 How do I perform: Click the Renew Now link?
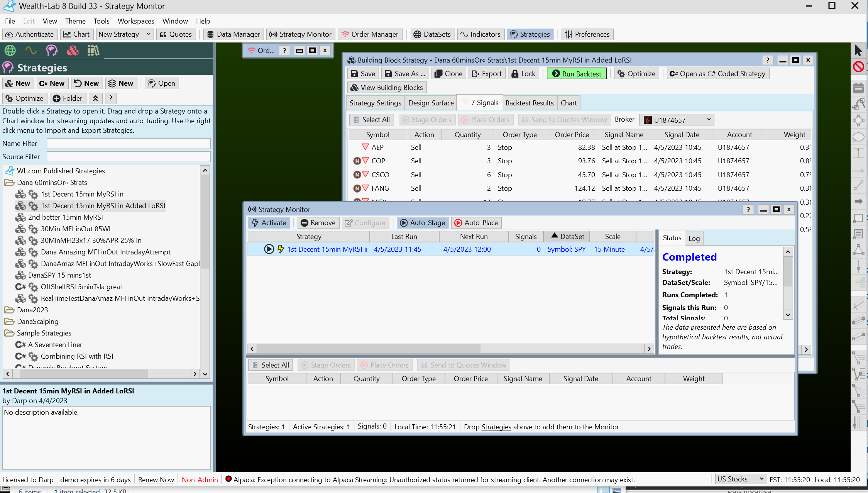156,479
